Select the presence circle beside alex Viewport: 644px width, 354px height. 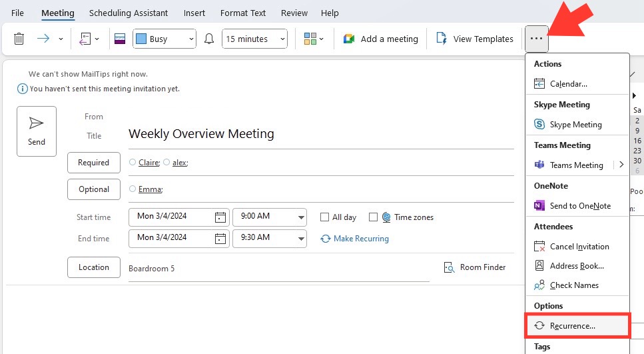[166, 162]
